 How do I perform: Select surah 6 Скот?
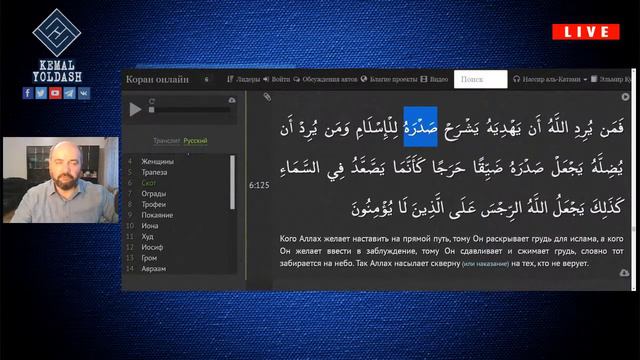(x=149, y=183)
